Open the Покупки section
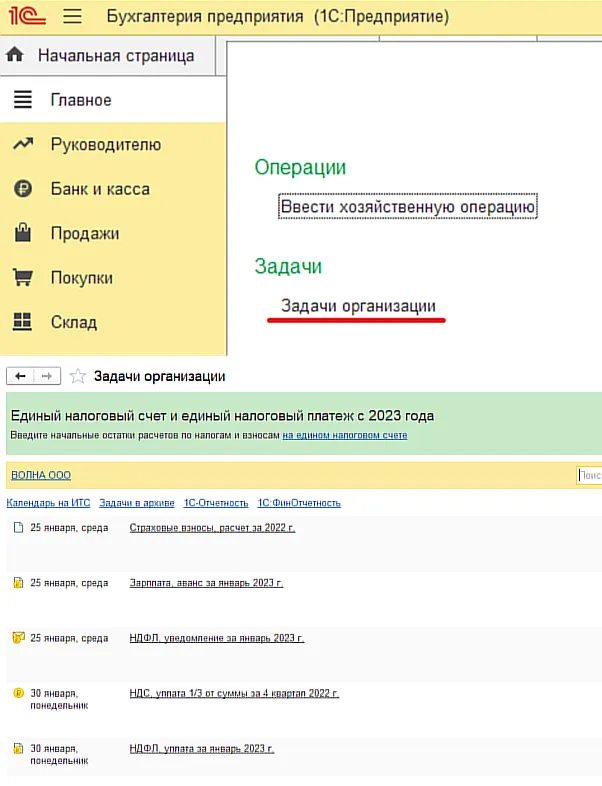Viewport: 602px width, 786px height. [82, 278]
